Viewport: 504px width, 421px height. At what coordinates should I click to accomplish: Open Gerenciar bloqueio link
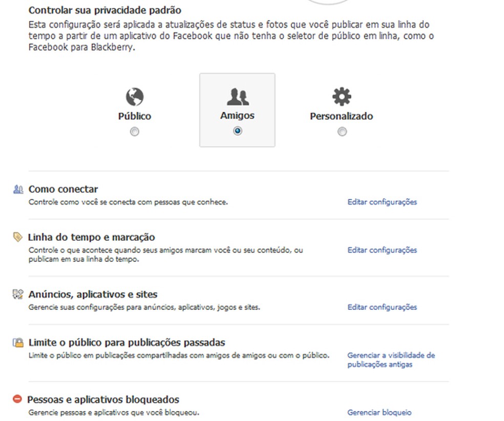click(x=379, y=412)
